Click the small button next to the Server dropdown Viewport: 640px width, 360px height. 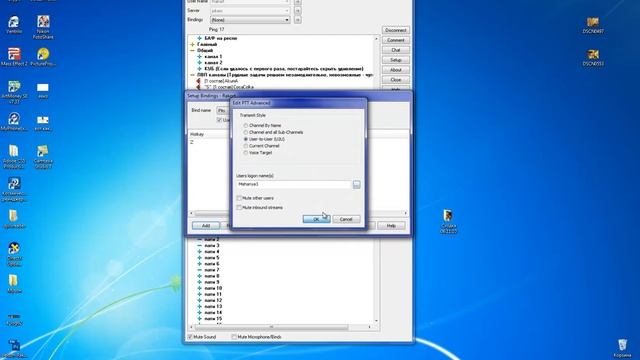298,10
